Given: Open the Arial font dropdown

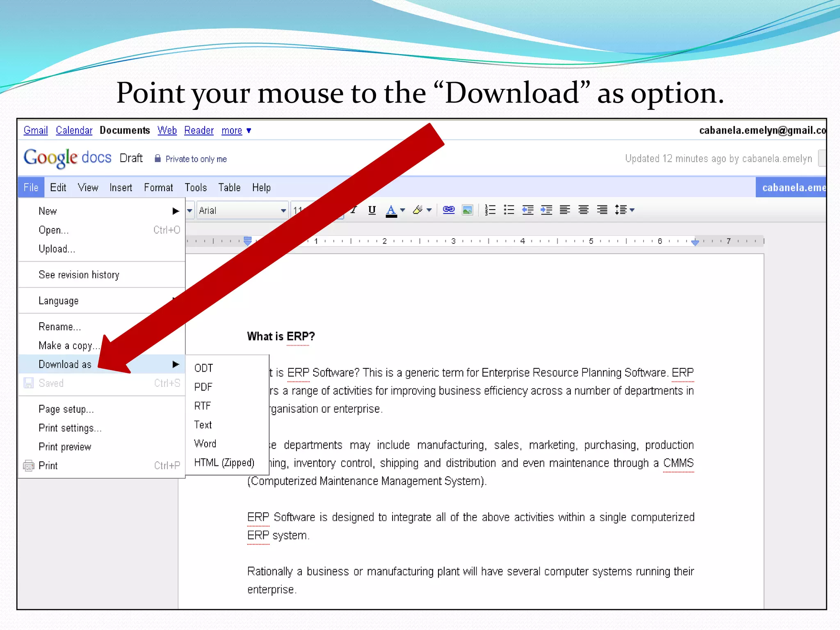Looking at the screenshot, I should [242, 210].
